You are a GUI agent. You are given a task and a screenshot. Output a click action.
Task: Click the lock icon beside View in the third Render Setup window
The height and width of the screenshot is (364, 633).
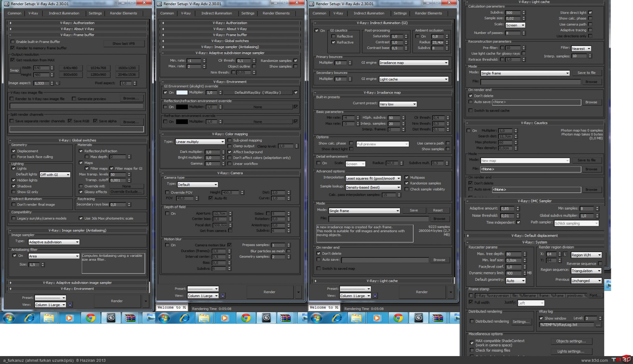click(375, 296)
